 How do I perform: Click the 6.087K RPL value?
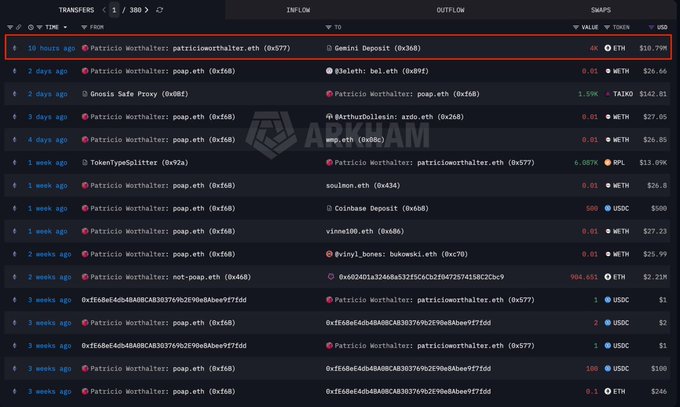tap(586, 163)
